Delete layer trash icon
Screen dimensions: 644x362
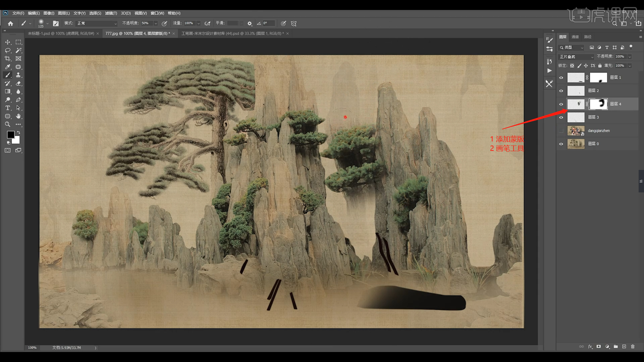(633, 347)
